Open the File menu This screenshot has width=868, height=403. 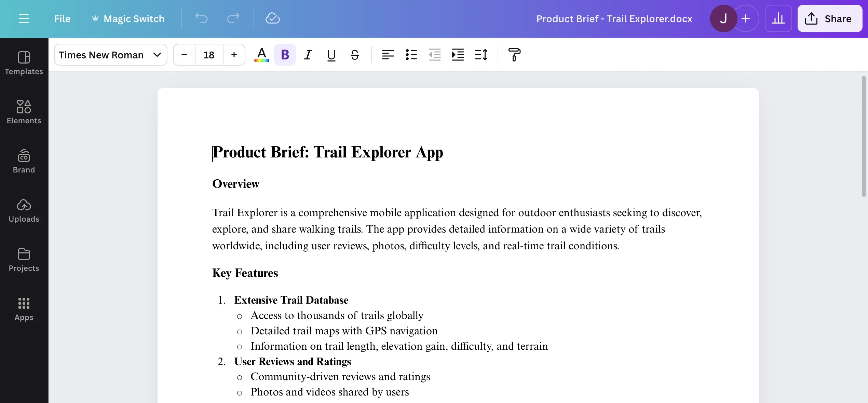pos(62,18)
